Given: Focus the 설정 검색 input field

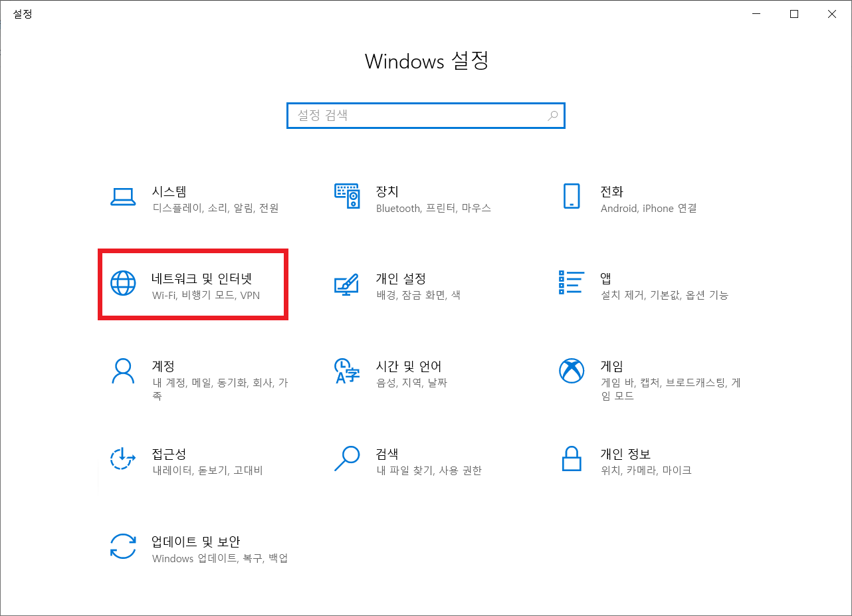Looking at the screenshot, I should [426, 116].
